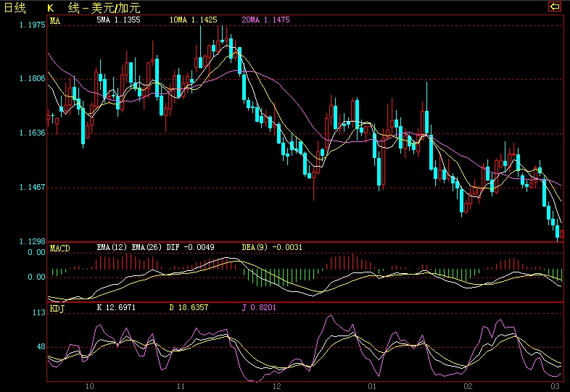The width and height of the screenshot is (570, 392).
Task: Select the 'MA' indicator label
Action: (x=55, y=20)
